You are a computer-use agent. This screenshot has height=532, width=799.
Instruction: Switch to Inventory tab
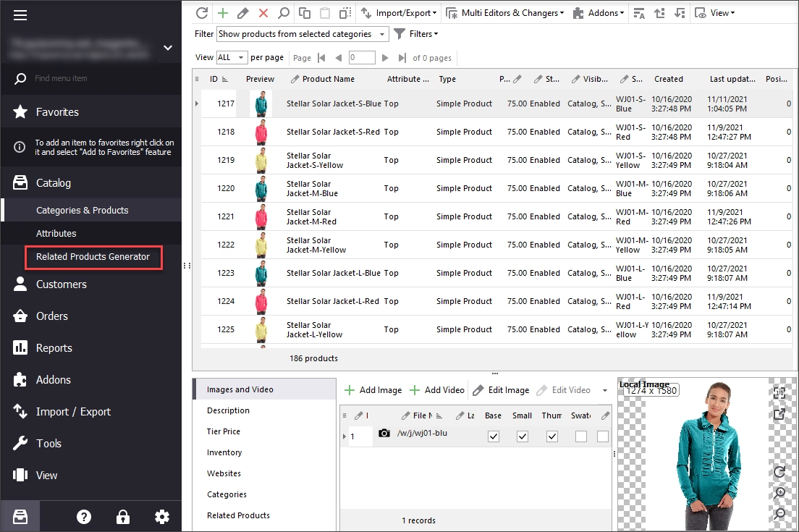pyautogui.click(x=224, y=452)
